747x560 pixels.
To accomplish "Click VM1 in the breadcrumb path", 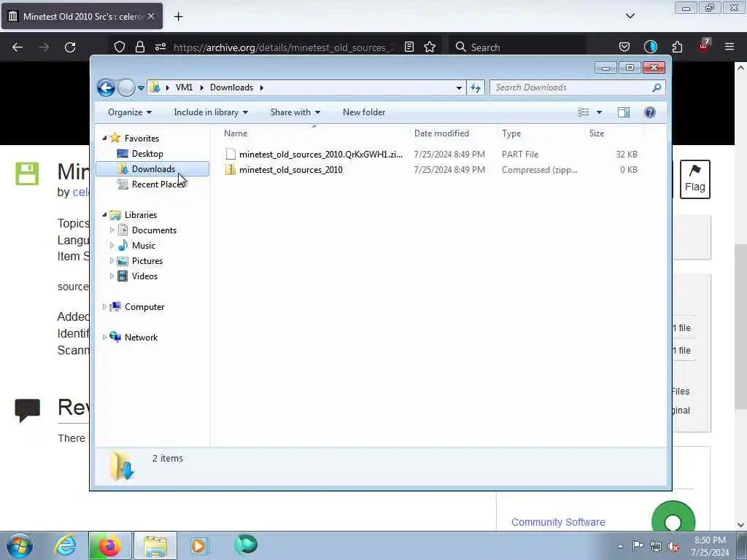I will coord(184,87).
